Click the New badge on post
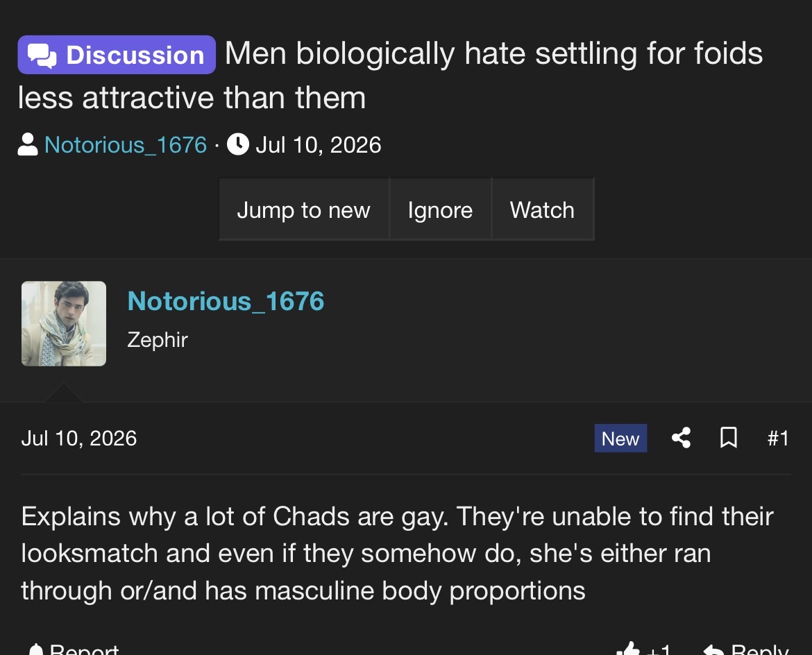This screenshot has height=655, width=812. tap(620, 439)
